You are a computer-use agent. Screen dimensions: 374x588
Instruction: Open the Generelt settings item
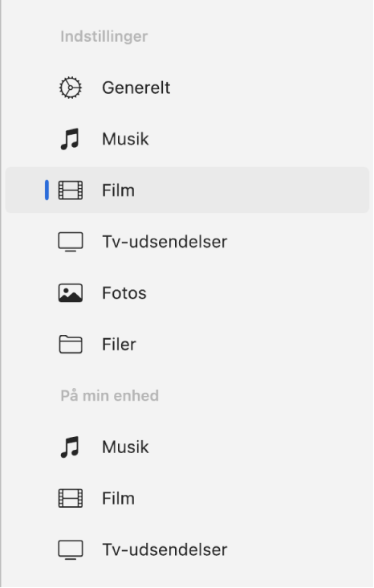coord(187,88)
